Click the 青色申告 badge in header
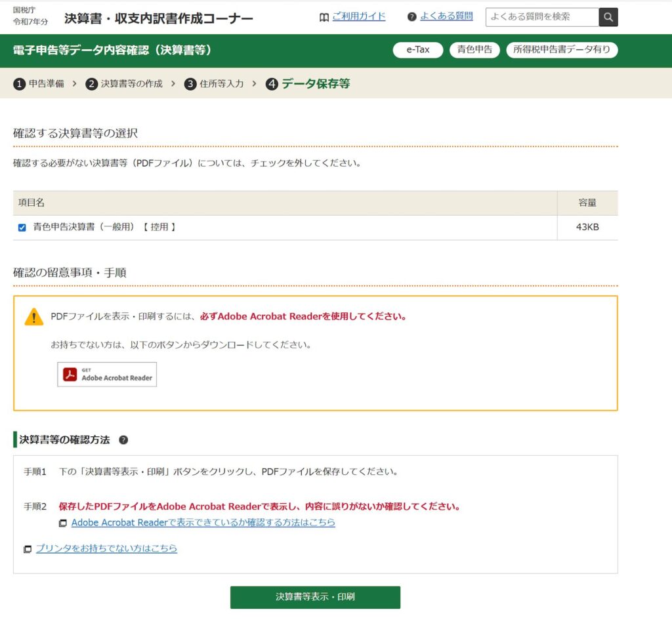 [x=474, y=50]
